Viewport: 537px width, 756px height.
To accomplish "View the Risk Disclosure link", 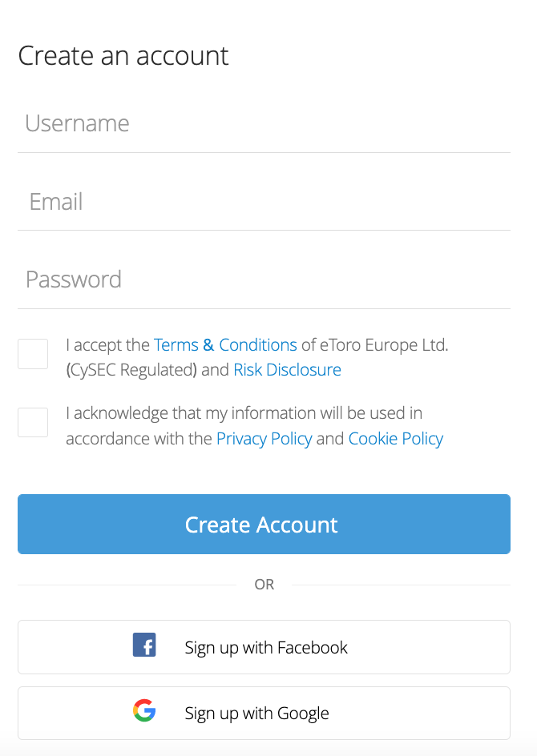I will [287, 370].
